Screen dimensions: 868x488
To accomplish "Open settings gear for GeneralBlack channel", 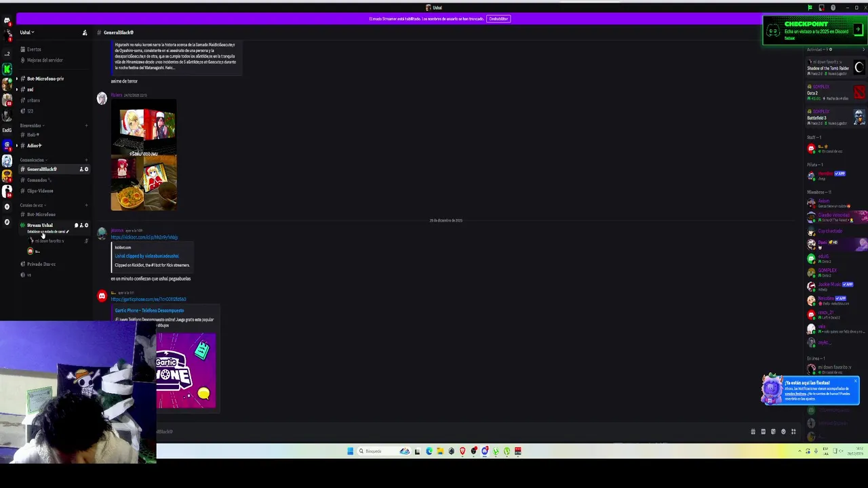I will point(86,169).
